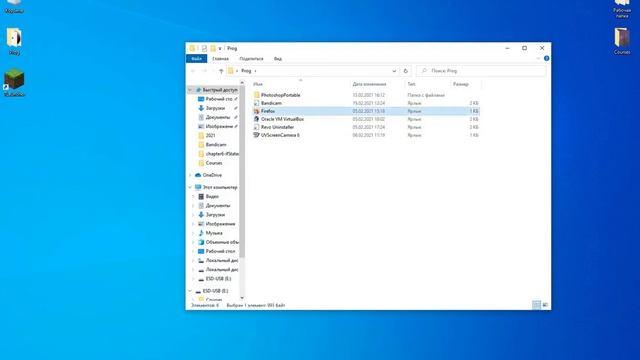The height and width of the screenshot is (360, 640).
Task: Open 'chapter6' folder in quick access
Action: click(x=222, y=154)
